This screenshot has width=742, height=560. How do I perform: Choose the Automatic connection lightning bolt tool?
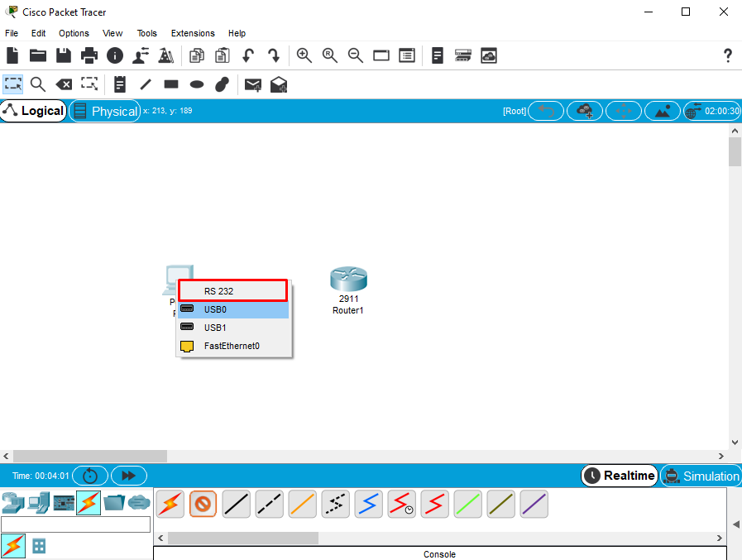click(x=170, y=504)
